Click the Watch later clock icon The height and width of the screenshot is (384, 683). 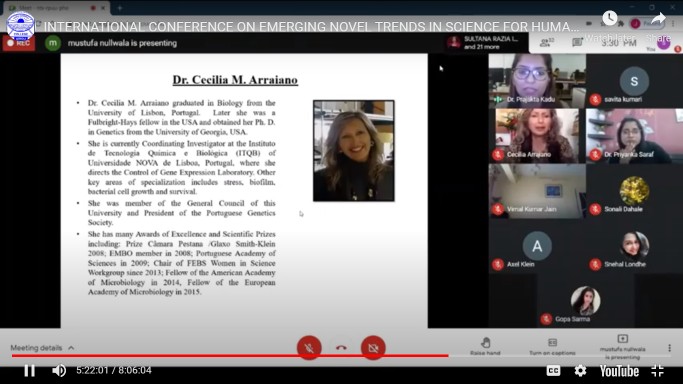coord(610,18)
